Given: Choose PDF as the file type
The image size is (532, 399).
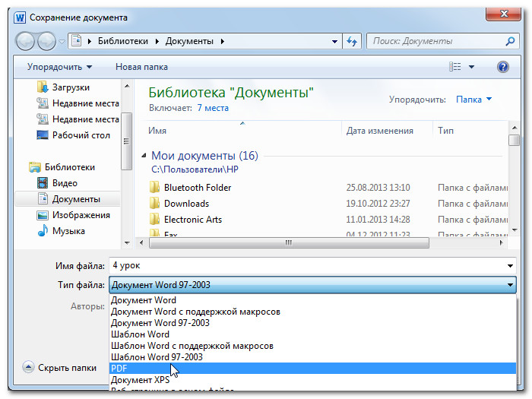Looking at the screenshot, I should pyautogui.click(x=312, y=368).
